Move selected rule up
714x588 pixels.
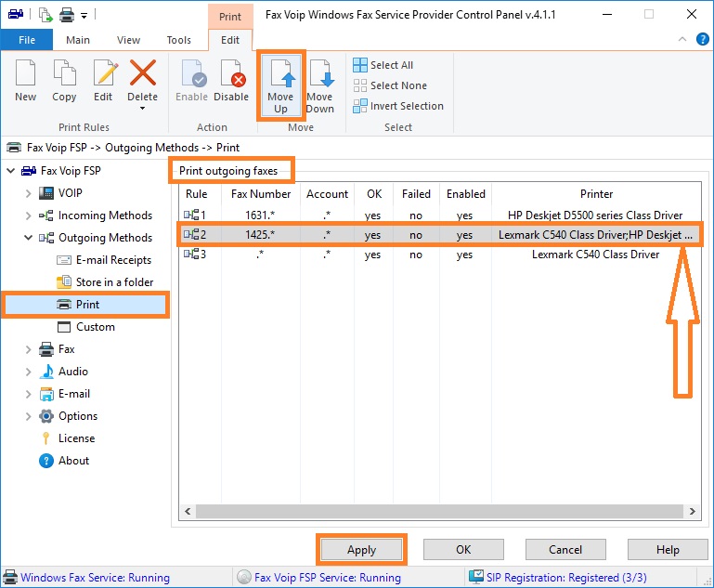point(280,85)
